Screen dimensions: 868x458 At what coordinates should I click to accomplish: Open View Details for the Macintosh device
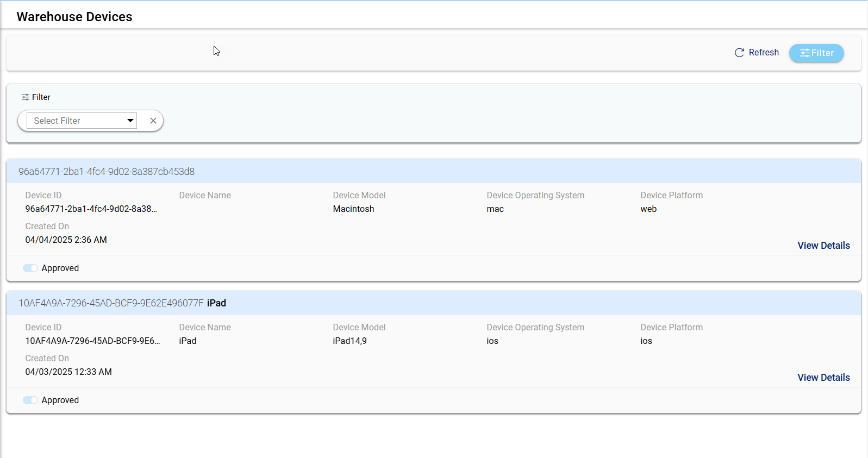coord(823,246)
